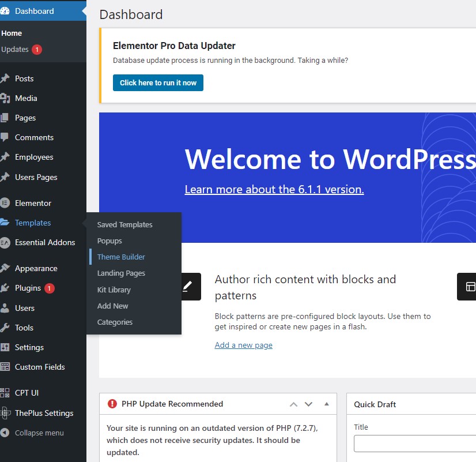
Task: Click the Employees pin icon
Action: 5,157
